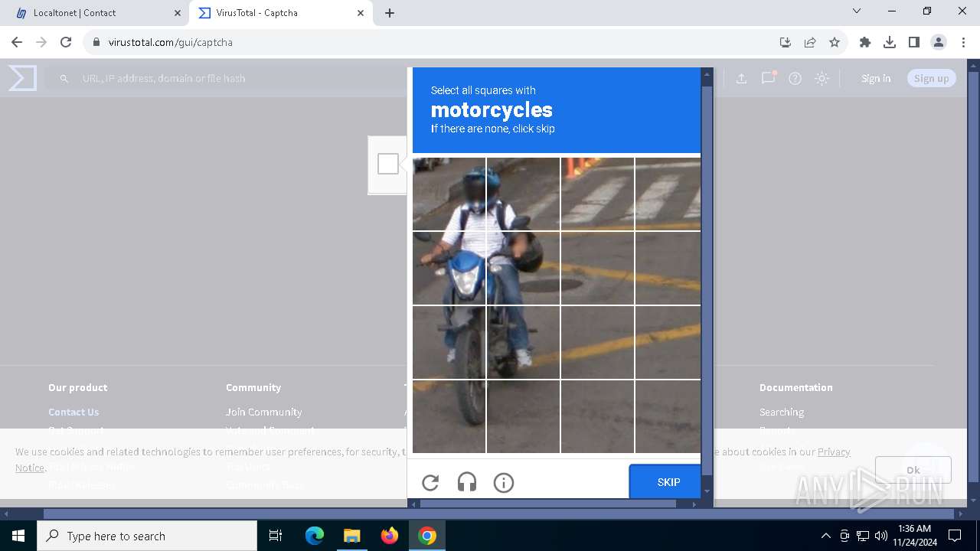Image resolution: width=980 pixels, height=551 pixels.
Task: Open the notification center icon
Action: tap(955, 536)
